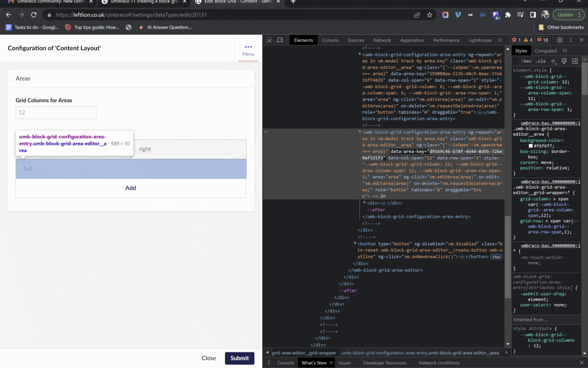Select the full area block
588x368 pixels.
click(131, 169)
